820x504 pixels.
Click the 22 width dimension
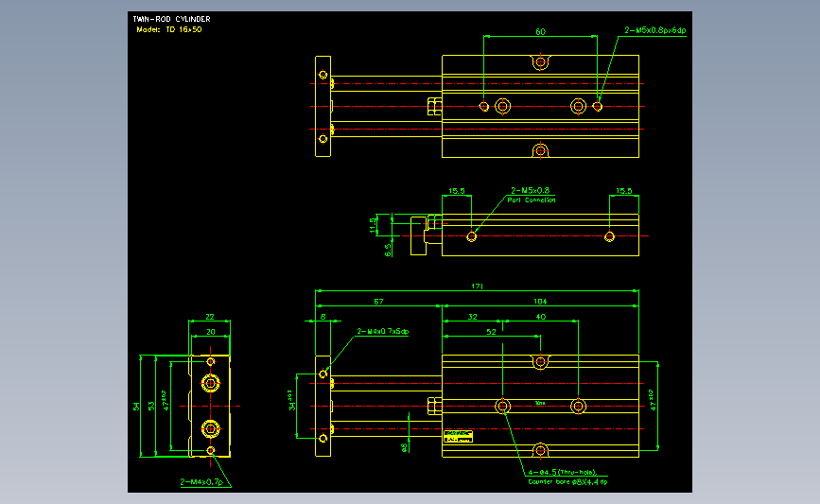click(x=210, y=317)
